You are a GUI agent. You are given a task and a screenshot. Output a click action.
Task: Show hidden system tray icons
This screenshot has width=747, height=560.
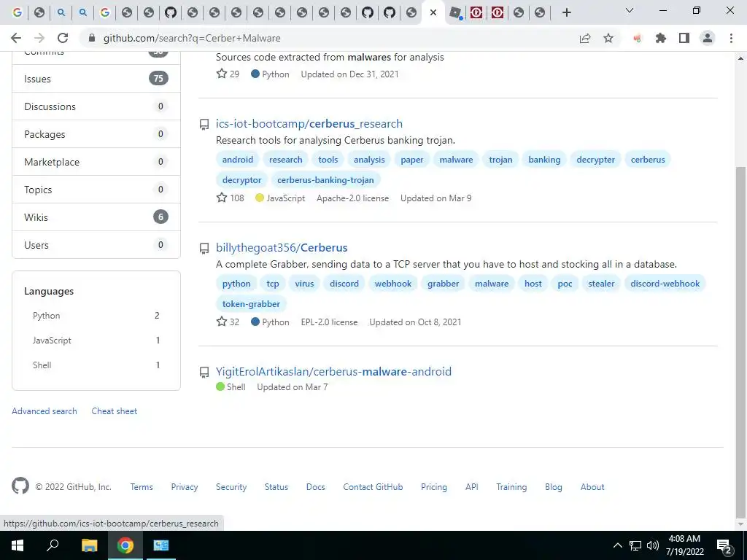coord(617,545)
